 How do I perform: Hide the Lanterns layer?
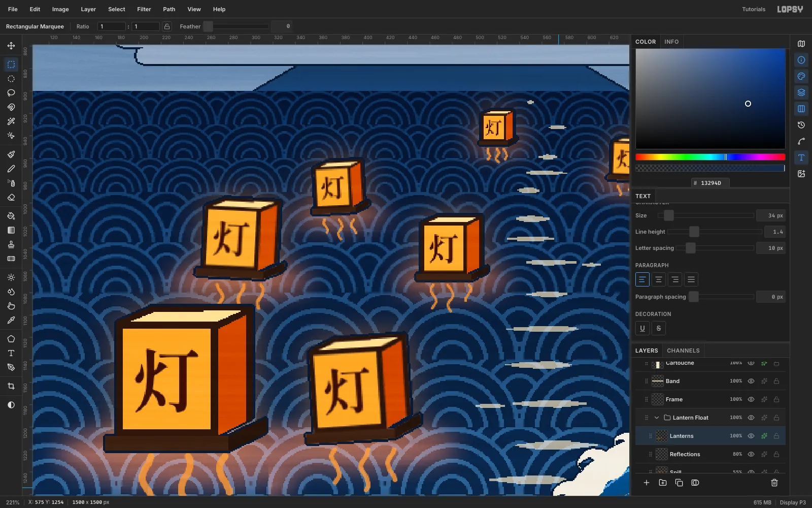point(751,436)
